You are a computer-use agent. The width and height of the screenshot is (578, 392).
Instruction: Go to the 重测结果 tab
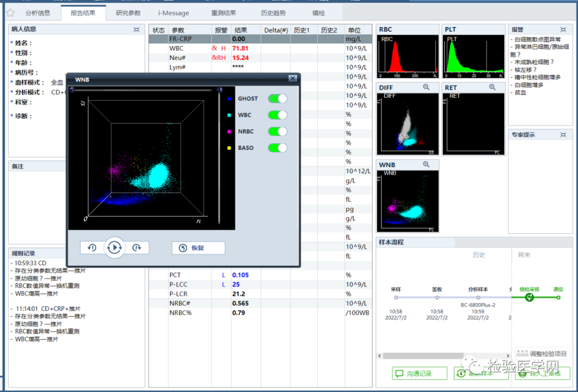pyautogui.click(x=223, y=13)
